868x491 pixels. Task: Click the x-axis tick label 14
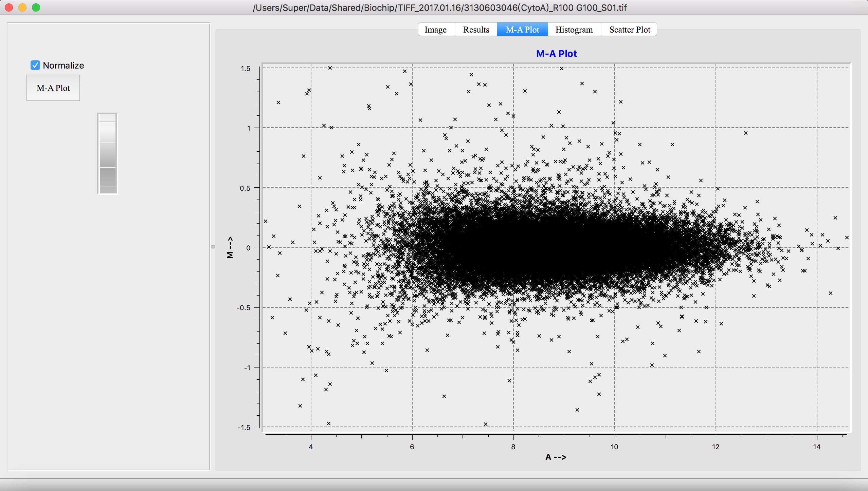(816, 447)
